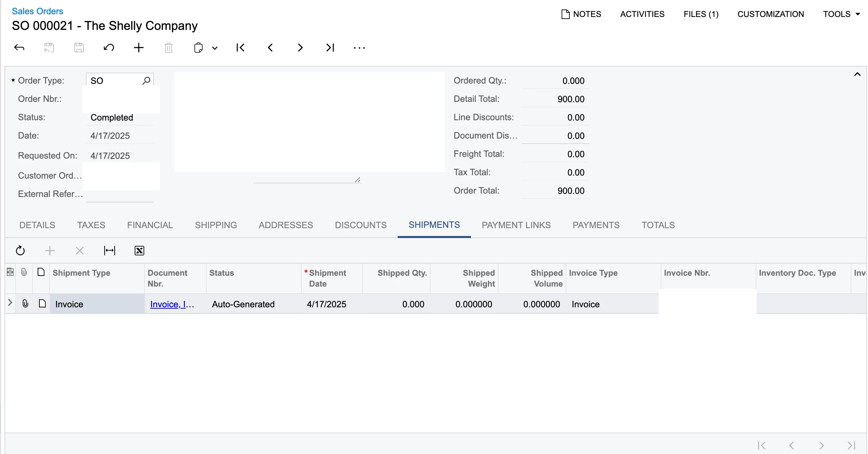Fit columns width icon in grid
Image resolution: width=868 pixels, height=454 pixels.
(x=109, y=251)
